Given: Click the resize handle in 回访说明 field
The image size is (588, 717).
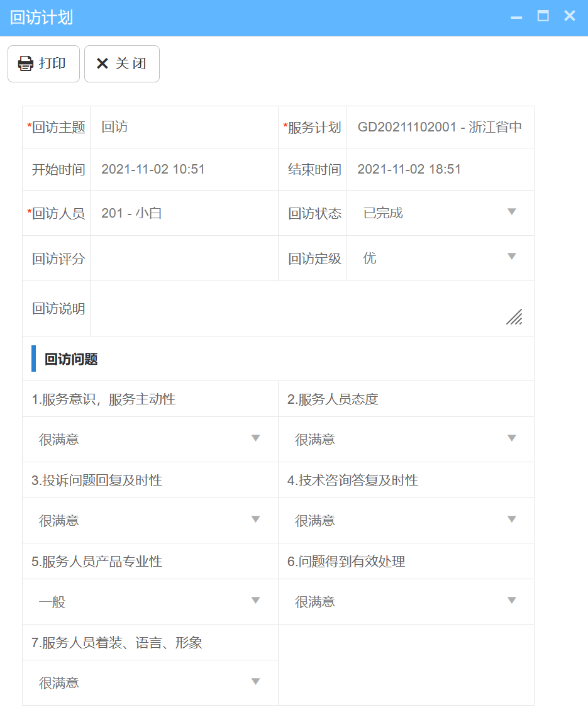Looking at the screenshot, I should click(x=514, y=318).
